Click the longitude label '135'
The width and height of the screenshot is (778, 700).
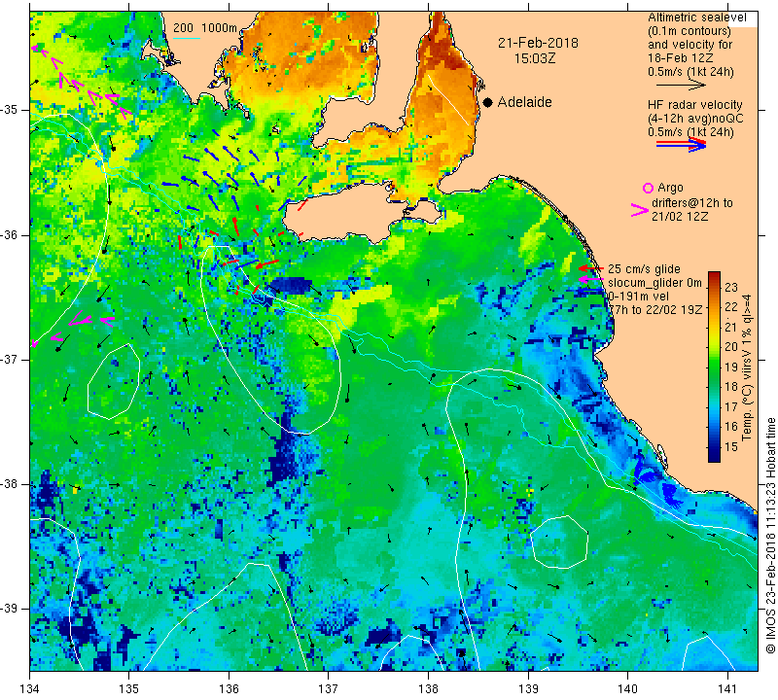coord(129,688)
